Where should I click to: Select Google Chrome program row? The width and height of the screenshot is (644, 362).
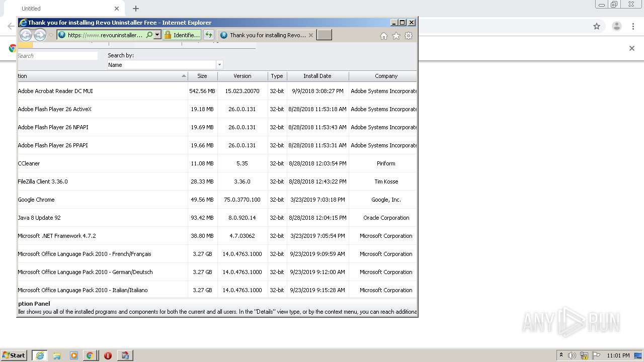217,200
